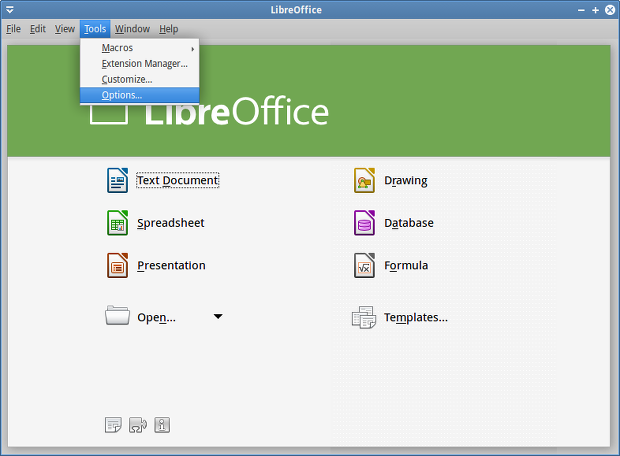Viewport: 620px width, 456px height.
Task: Click the Open... button label
Action: 156,318
